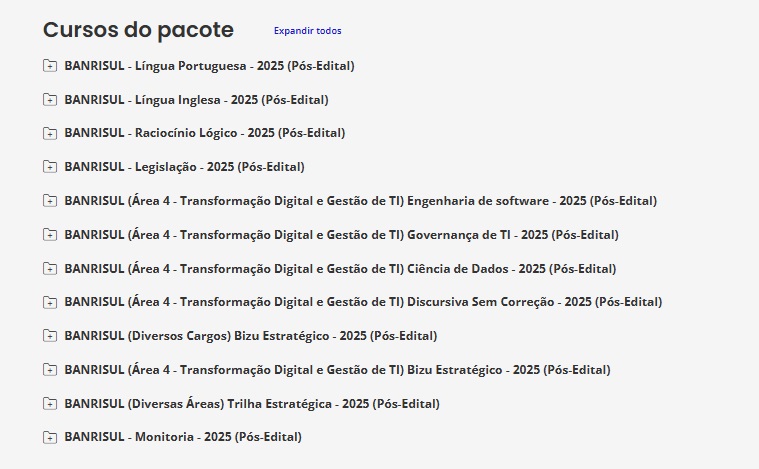Select the Governança de TI course title
The image size is (759, 469).
pyautogui.click(x=341, y=235)
